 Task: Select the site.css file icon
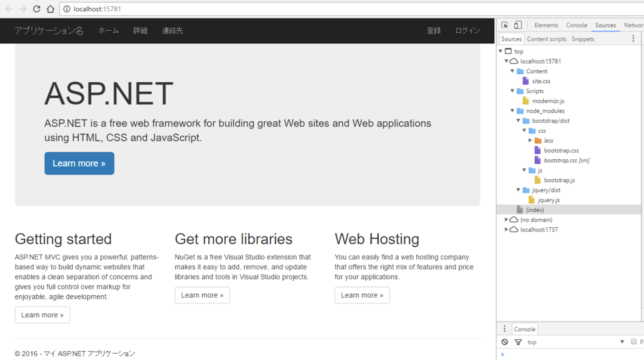526,81
